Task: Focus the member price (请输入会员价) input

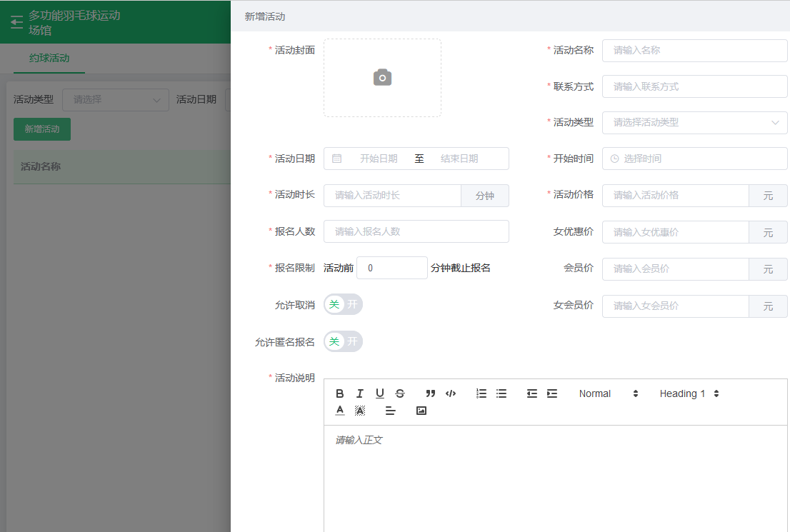Action: pyautogui.click(x=676, y=269)
